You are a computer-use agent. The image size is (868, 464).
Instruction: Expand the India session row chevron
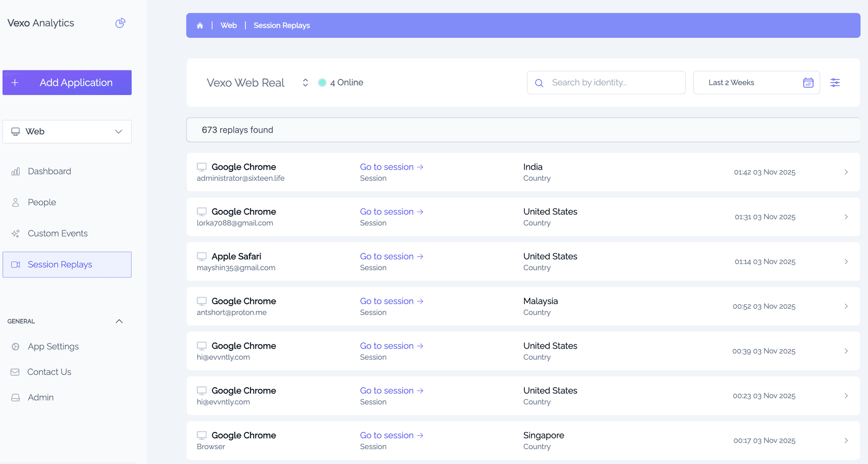click(x=846, y=172)
